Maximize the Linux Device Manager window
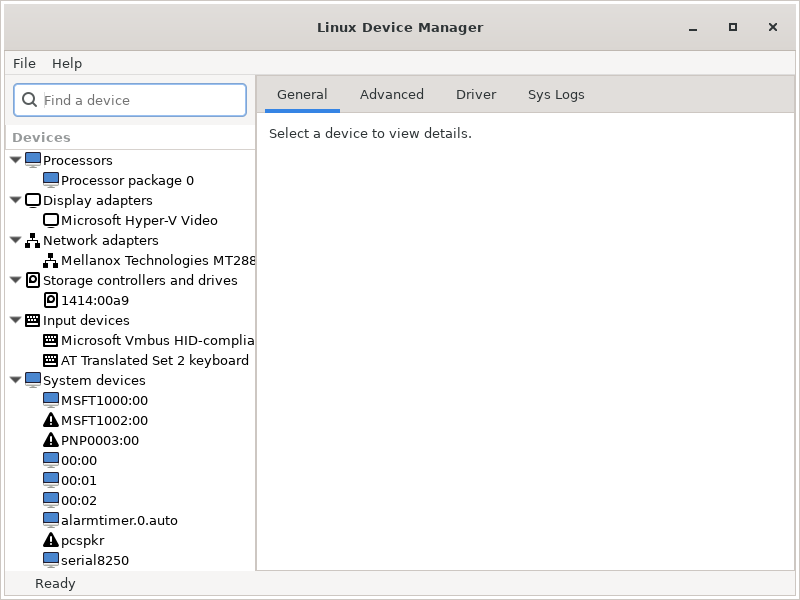The width and height of the screenshot is (800, 600). 733,27
